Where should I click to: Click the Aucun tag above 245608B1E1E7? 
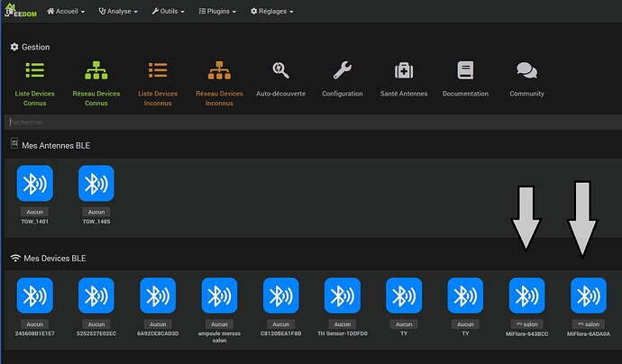point(35,324)
